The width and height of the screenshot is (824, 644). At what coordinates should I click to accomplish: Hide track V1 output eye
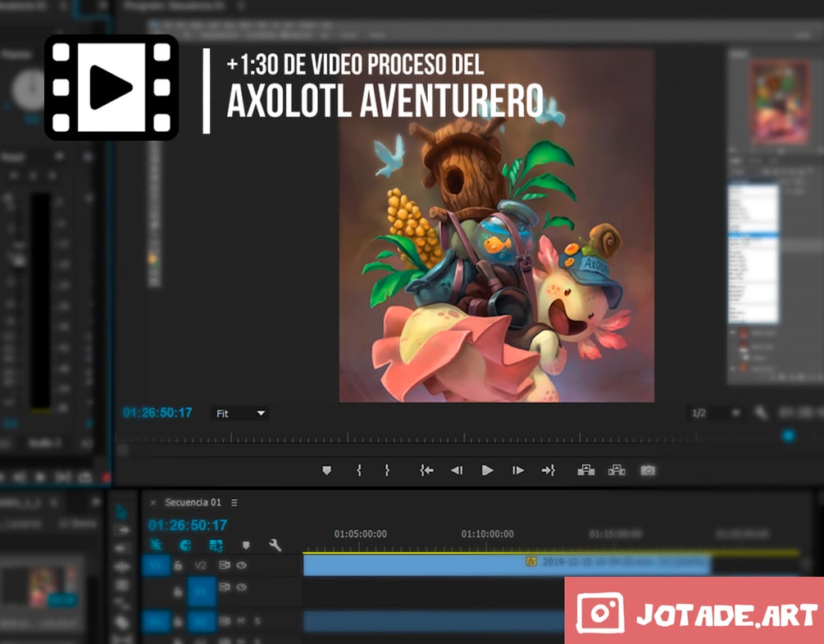241,587
